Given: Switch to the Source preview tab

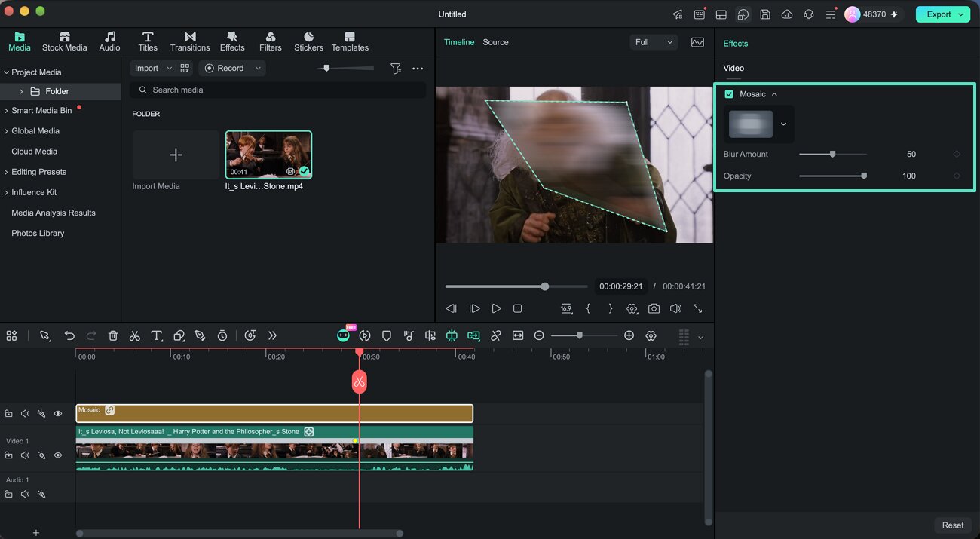Looking at the screenshot, I should (x=495, y=42).
